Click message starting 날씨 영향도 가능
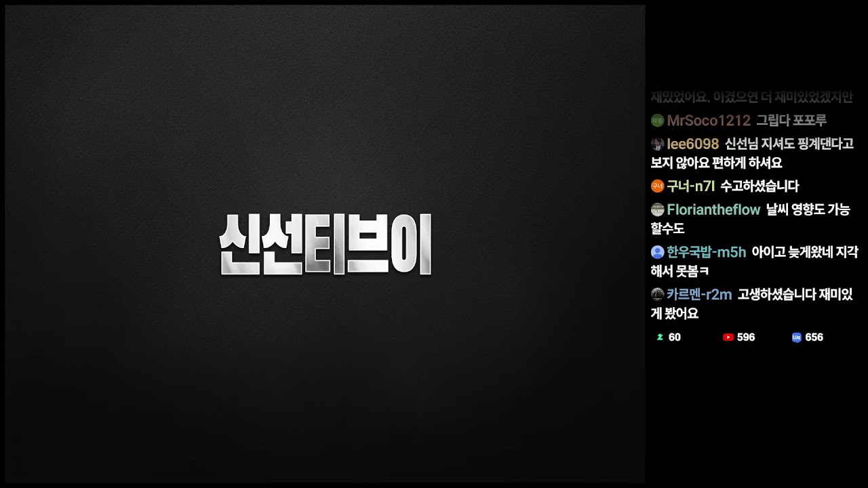This screenshot has width=868, height=488. pos(751,219)
